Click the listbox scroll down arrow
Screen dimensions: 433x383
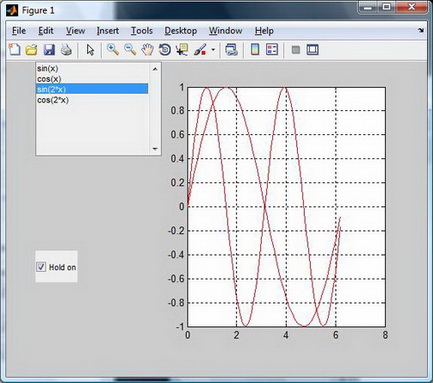[155, 149]
